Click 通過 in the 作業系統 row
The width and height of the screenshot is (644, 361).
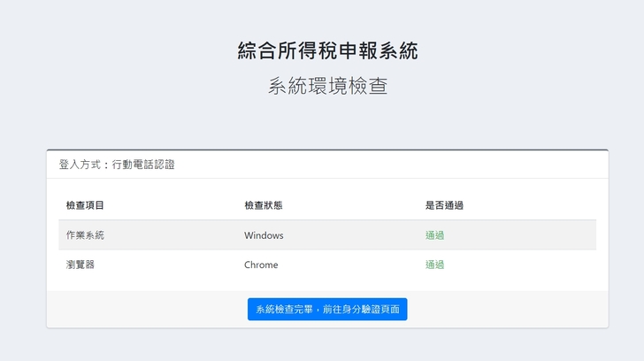pyautogui.click(x=434, y=235)
